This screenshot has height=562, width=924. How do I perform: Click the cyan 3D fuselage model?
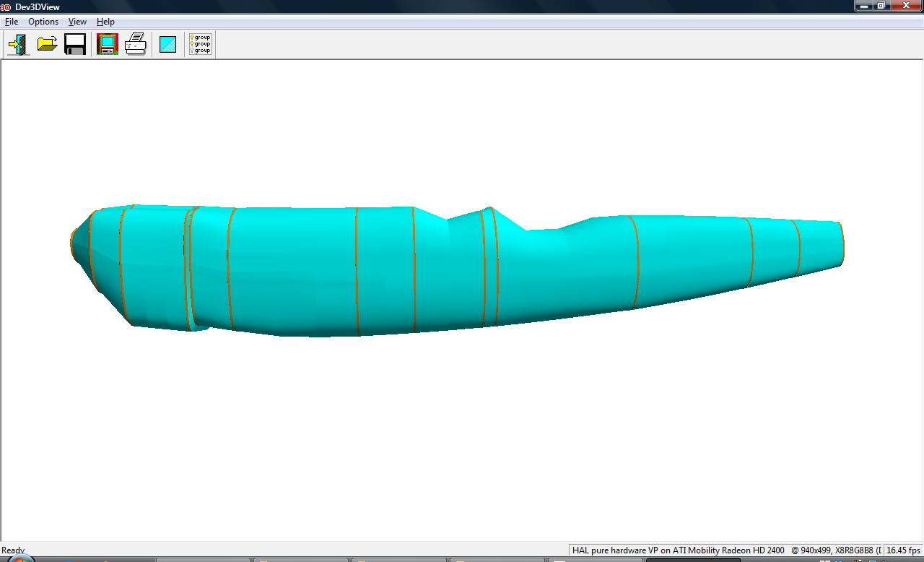click(x=457, y=269)
